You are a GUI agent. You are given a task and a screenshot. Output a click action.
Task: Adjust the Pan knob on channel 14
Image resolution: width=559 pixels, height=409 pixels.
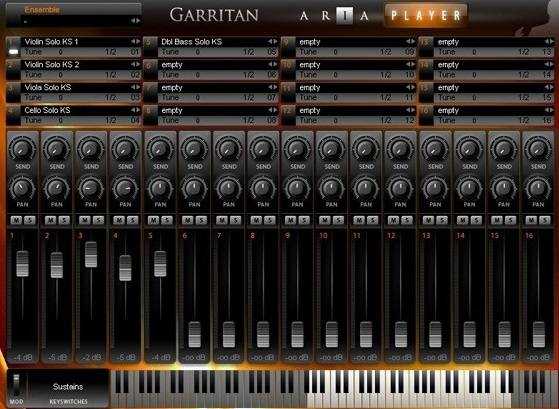[469, 188]
